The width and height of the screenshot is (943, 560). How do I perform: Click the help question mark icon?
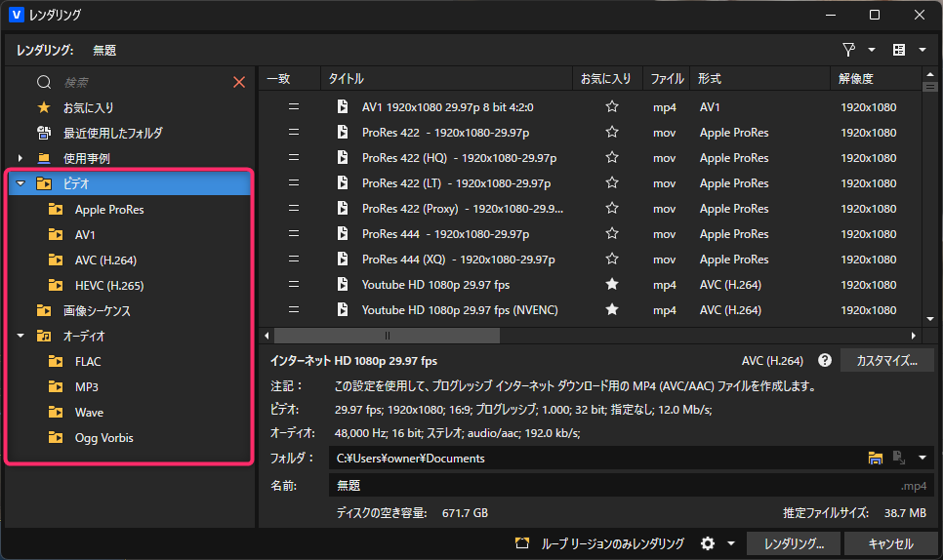[825, 360]
